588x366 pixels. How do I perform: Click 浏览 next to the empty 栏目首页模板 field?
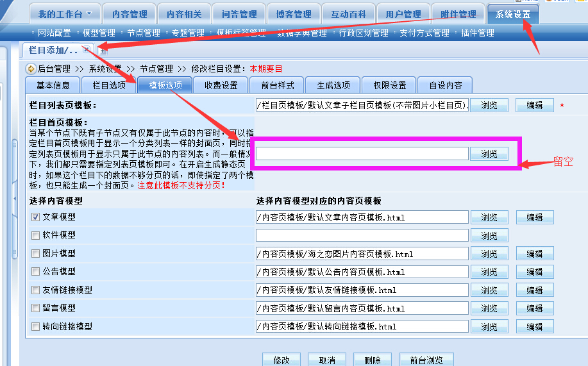click(x=489, y=154)
